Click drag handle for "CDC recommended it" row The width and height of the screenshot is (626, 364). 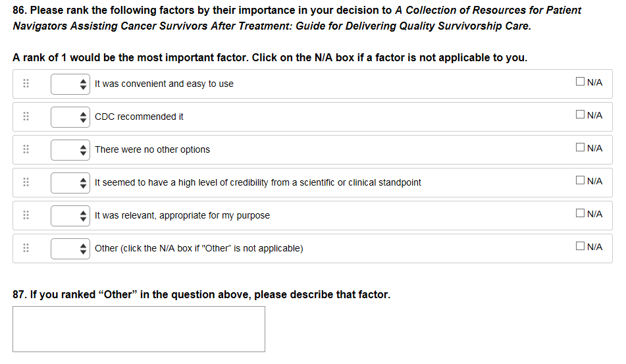[x=26, y=117]
